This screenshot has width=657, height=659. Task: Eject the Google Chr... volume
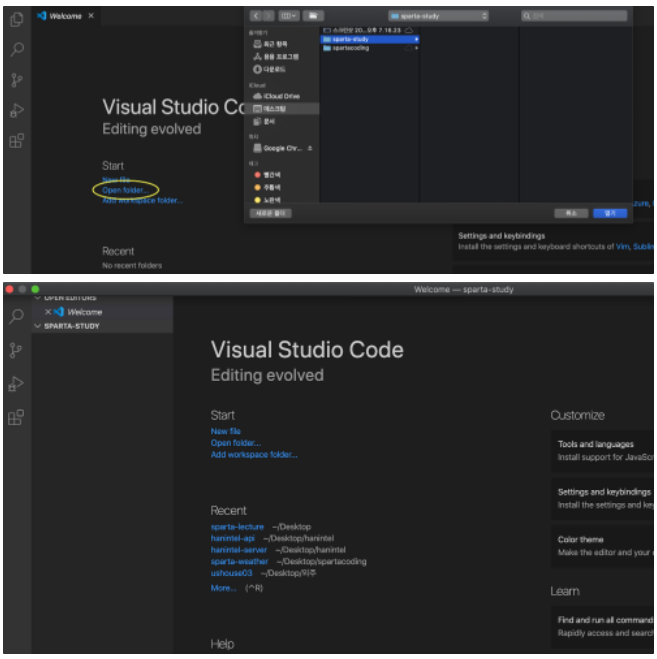(310, 148)
